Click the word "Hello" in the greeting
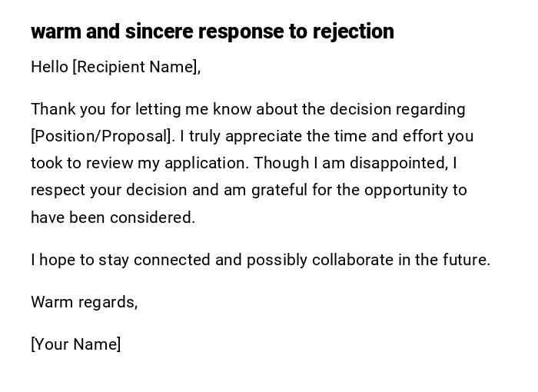 (50, 67)
